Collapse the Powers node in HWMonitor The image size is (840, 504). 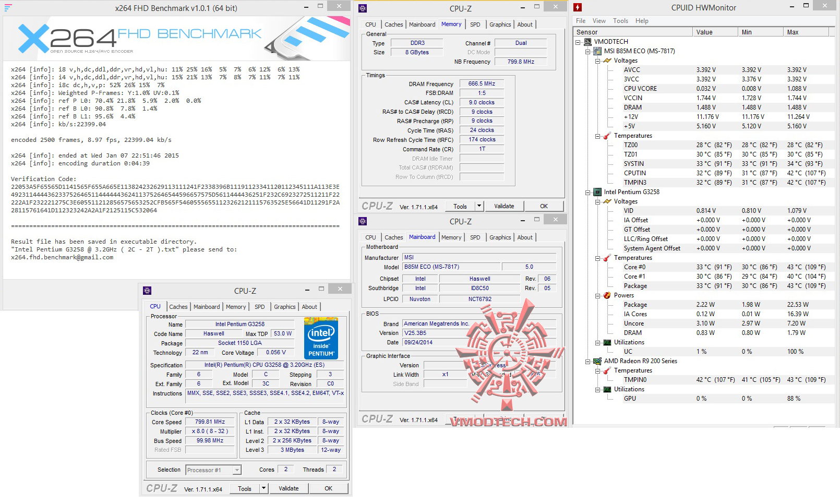(597, 295)
